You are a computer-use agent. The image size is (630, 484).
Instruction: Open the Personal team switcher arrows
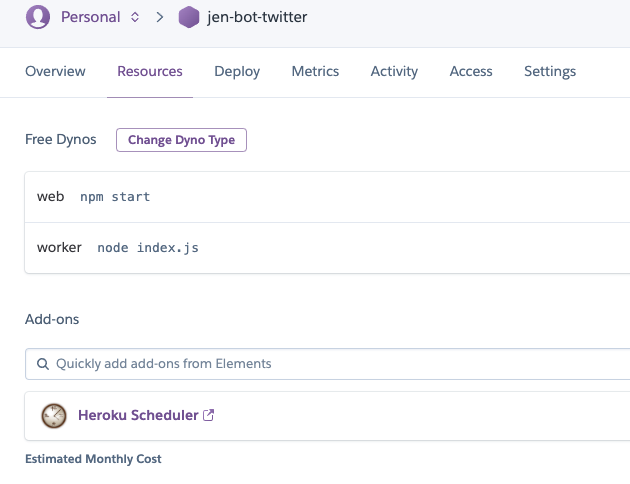tap(135, 17)
